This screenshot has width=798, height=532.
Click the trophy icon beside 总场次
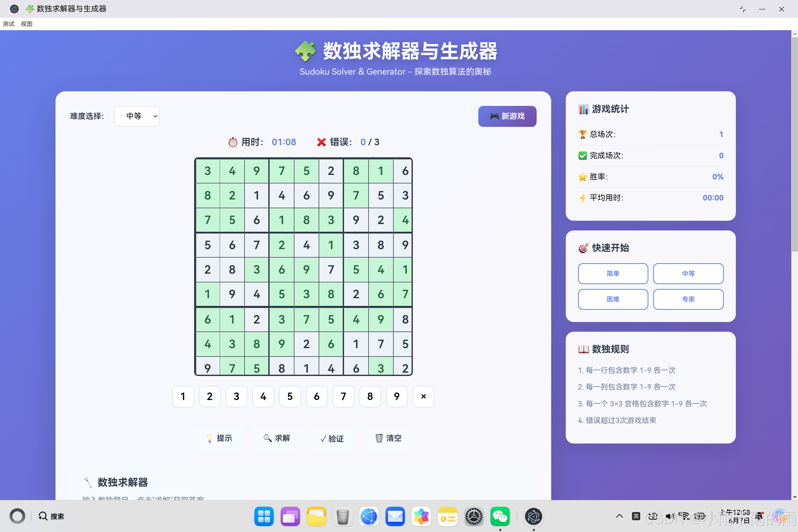tap(583, 134)
